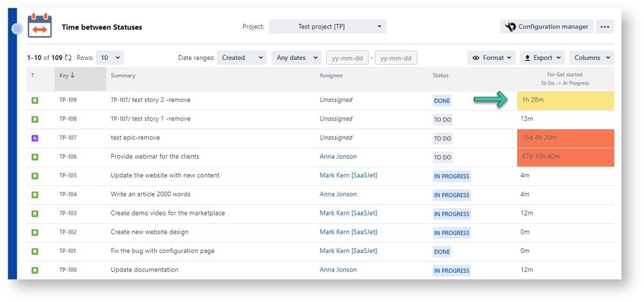Click assignee Anna Jonson on TP-100 row

pos(338,270)
